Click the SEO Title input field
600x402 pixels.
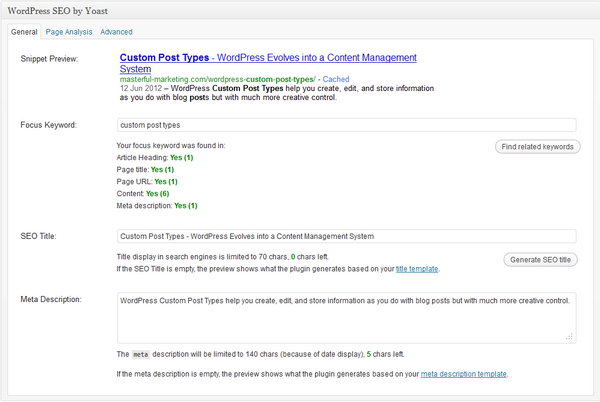click(x=346, y=236)
